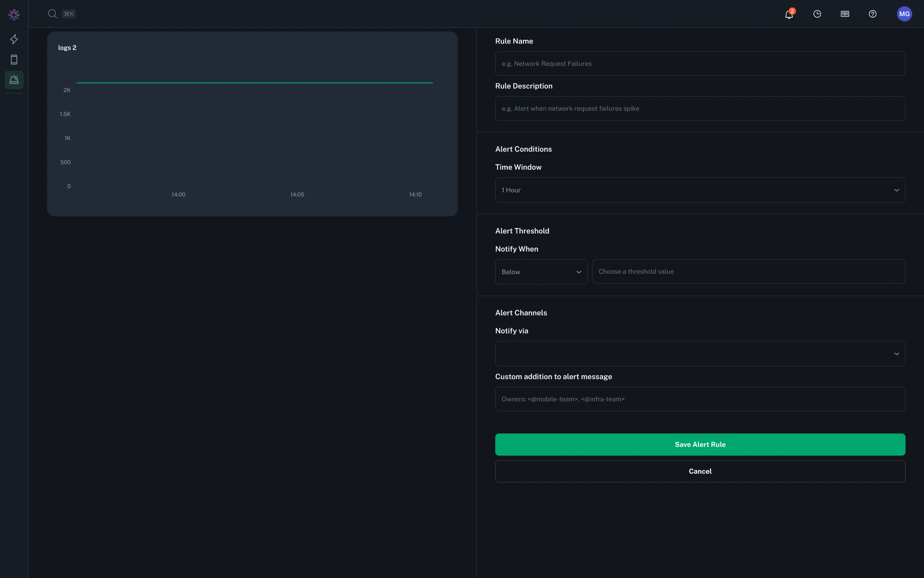Select the alerts siren sidebar icon
924x578 pixels.
[x=14, y=80]
